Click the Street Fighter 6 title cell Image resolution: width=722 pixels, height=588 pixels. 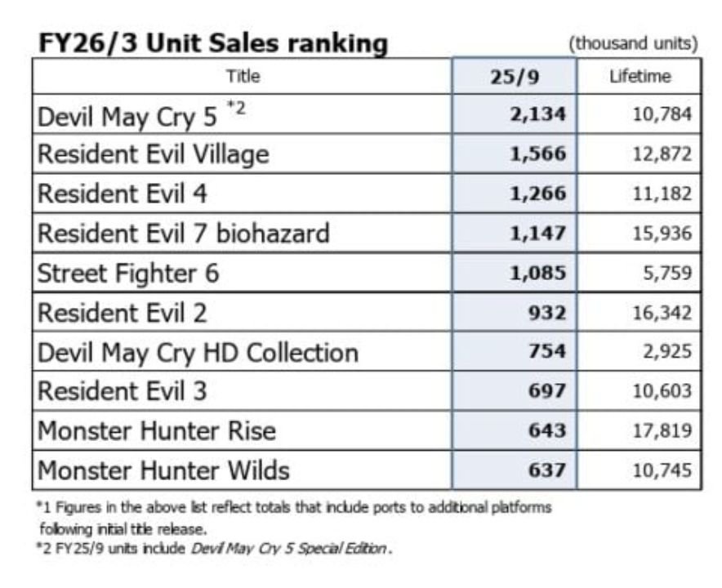point(129,273)
